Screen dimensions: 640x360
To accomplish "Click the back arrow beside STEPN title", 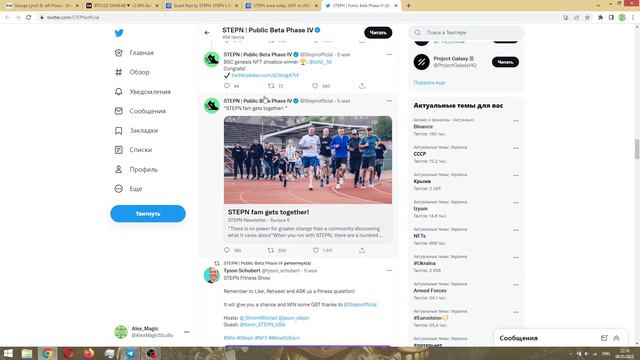I will click(x=207, y=33).
